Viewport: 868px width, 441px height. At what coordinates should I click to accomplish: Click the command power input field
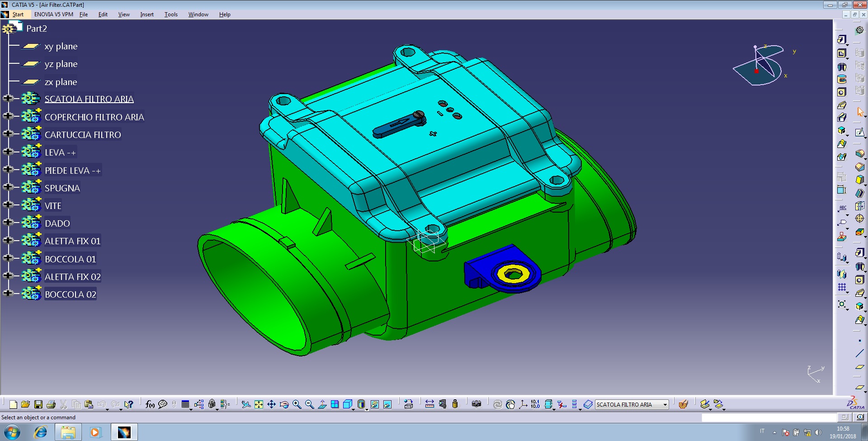pyautogui.click(x=769, y=417)
